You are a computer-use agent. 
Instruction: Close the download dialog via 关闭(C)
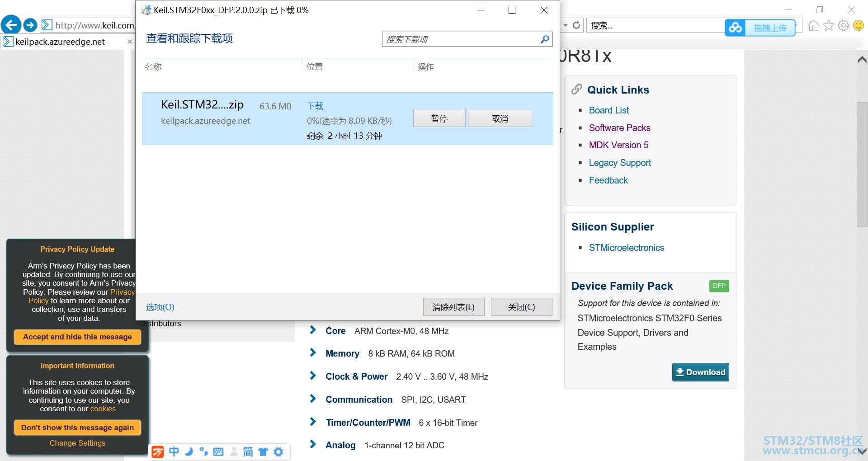[x=521, y=307]
